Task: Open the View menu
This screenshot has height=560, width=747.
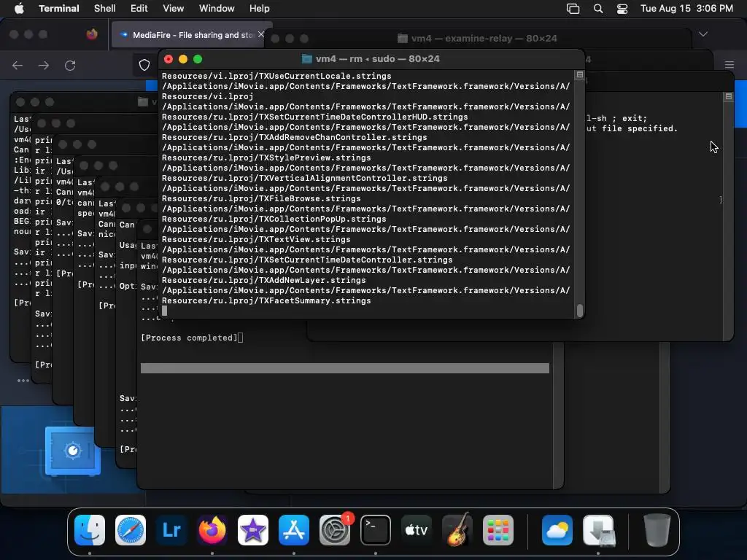Action: coord(173,9)
